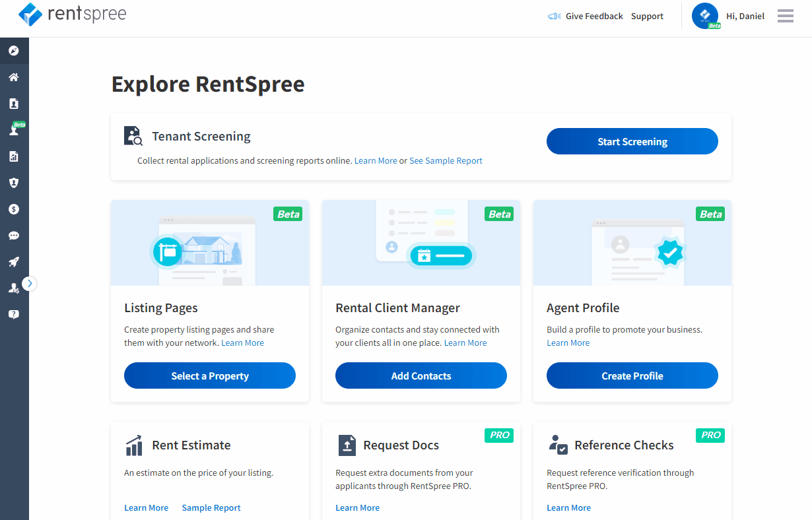This screenshot has width=812, height=520.
Task: Open Learn More under Rent Estimate
Action: (x=147, y=508)
